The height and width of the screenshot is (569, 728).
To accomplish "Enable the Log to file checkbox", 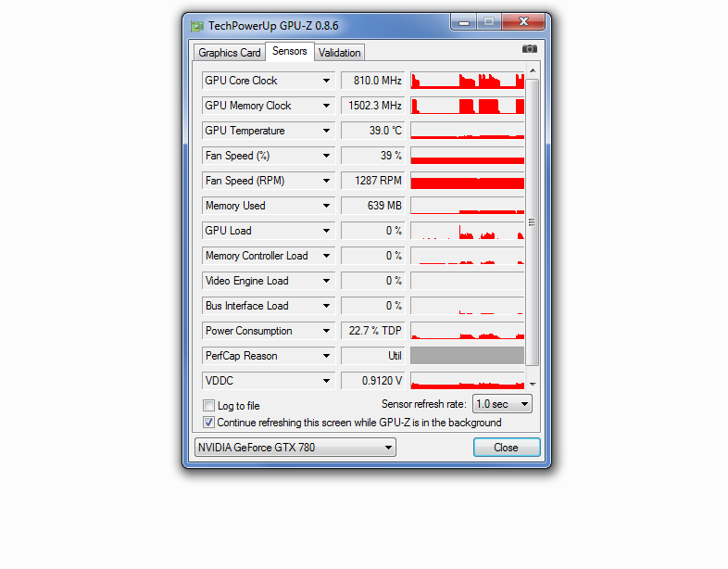I will (209, 406).
